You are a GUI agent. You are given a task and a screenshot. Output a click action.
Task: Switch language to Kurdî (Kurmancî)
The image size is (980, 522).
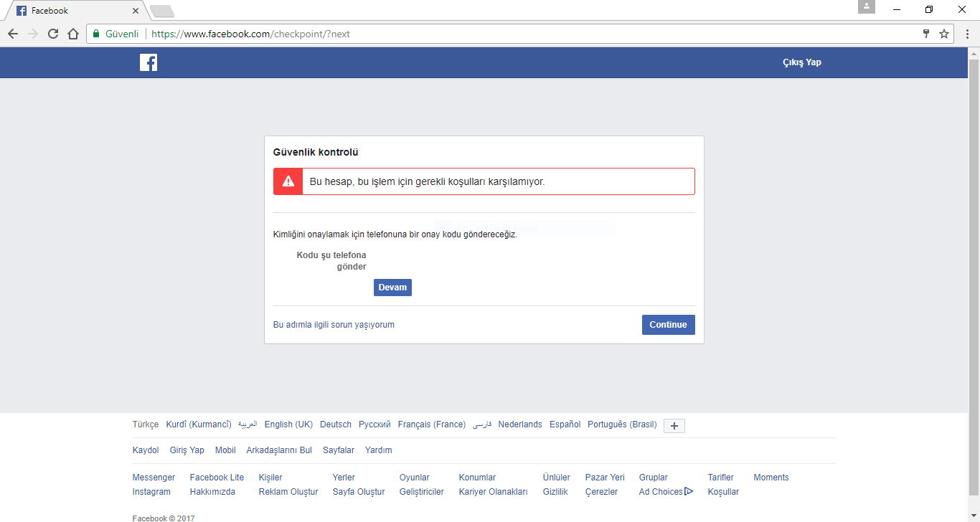(x=199, y=424)
